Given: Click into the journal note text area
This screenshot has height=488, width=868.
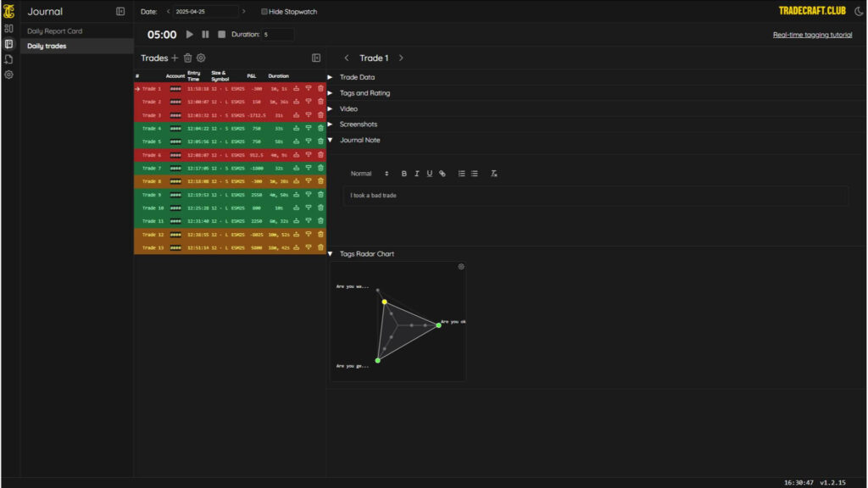Looking at the screenshot, I should 595,196.
